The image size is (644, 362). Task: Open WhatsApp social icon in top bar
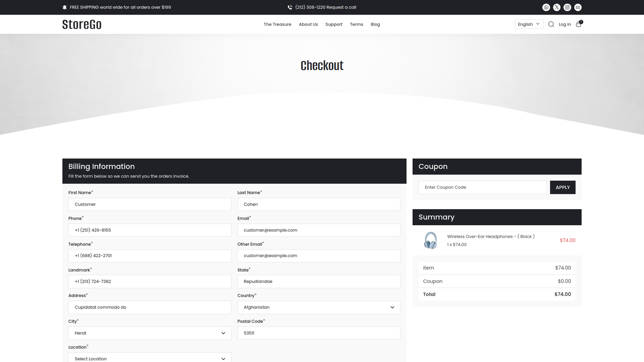[546, 7]
